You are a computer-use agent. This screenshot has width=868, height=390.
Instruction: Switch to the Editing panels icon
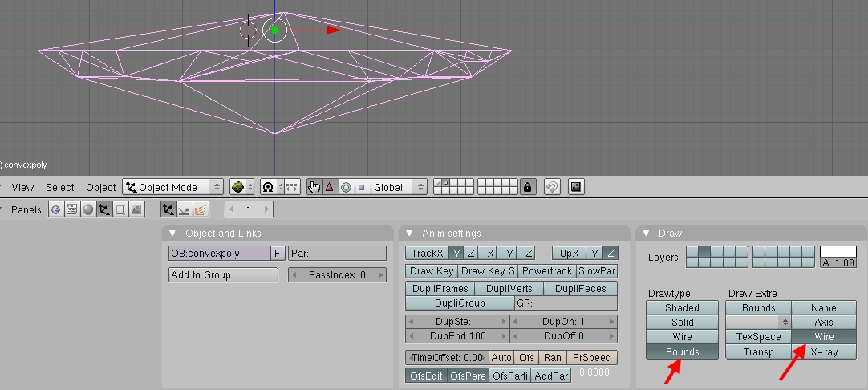pyautogui.click(x=120, y=209)
